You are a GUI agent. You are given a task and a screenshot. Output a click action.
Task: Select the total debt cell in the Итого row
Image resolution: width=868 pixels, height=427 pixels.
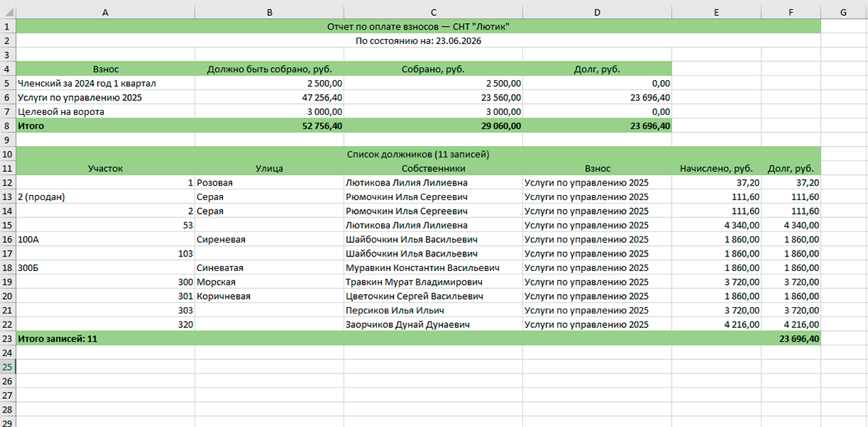point(597,126)
